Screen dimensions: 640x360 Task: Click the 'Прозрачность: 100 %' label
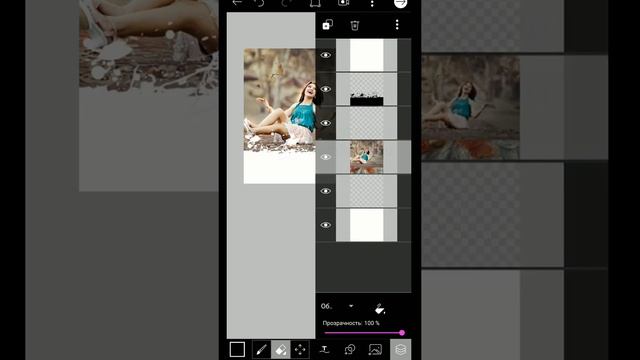[x=351, y=323]
